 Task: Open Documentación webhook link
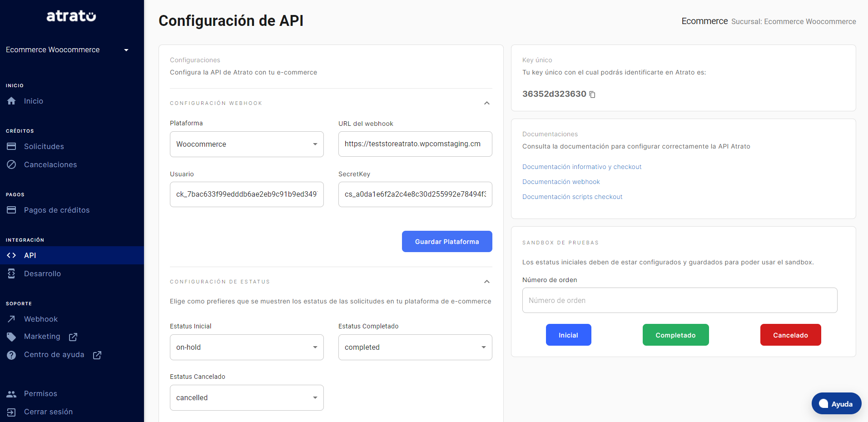tap(561, 182)
